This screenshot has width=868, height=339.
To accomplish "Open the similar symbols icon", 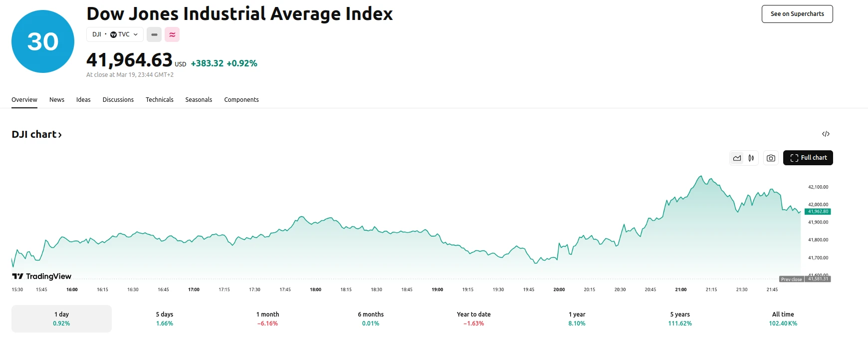I will pyautogui.click(x=172, y=34).
